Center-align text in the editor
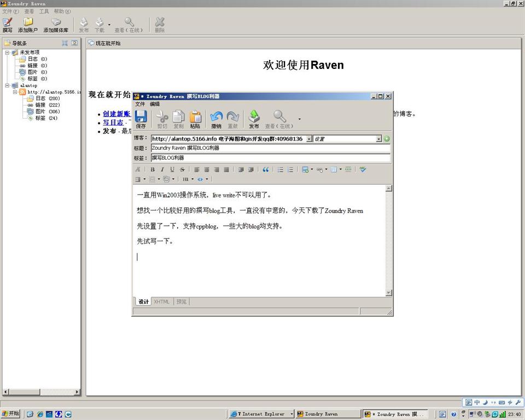525x420 pixels. coord(207,170)
